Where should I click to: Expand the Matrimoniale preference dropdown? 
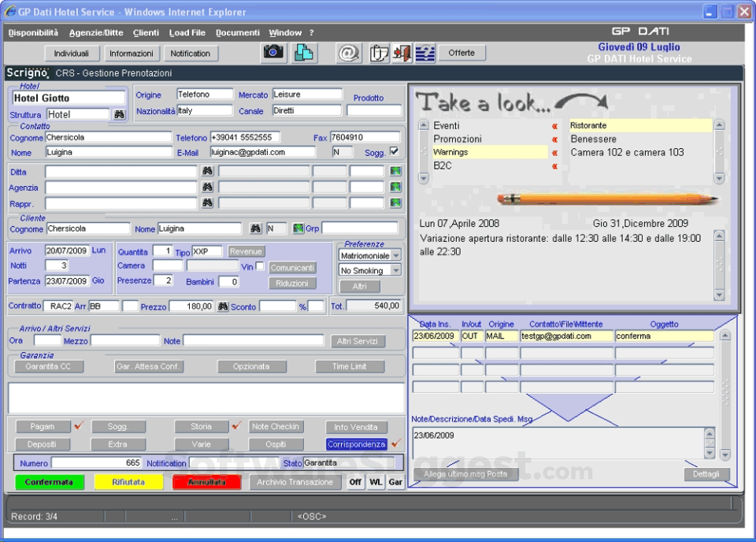tap(395, 255)
